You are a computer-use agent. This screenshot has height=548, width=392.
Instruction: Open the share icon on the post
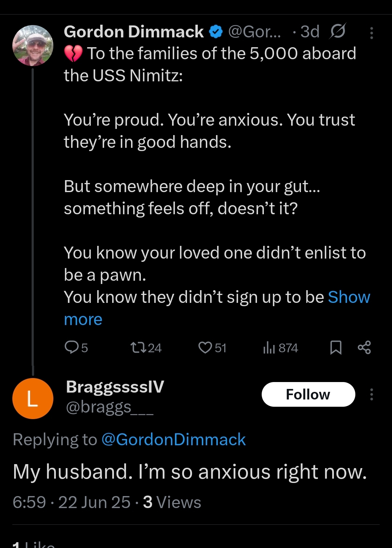365,348
